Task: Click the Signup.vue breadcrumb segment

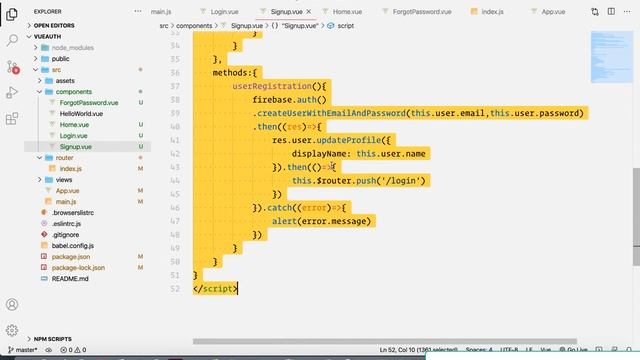Action: (x=247, y=26)
